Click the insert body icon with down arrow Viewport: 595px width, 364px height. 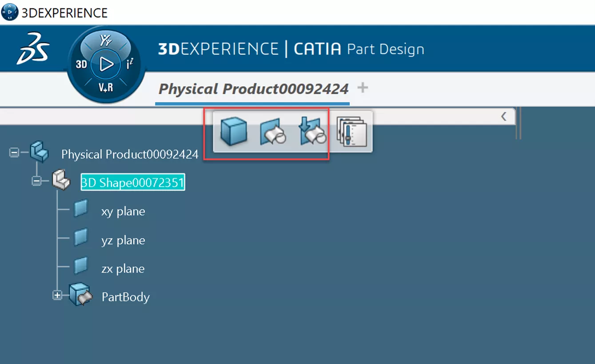coord(313,131)
